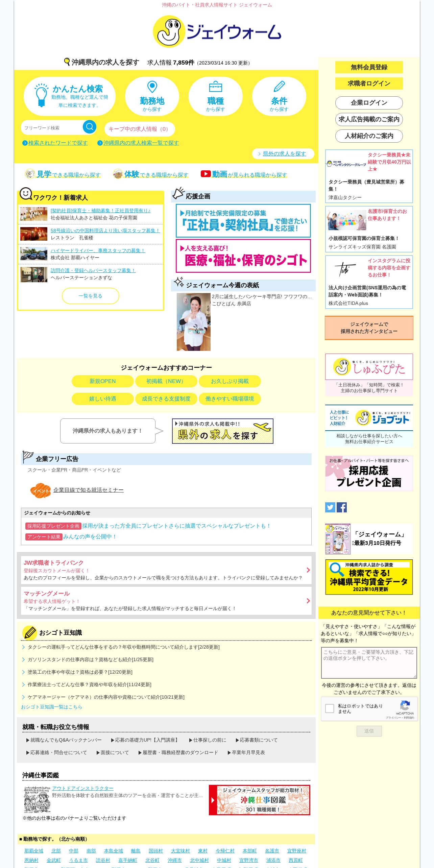This screenshot has height=868, width=434.
Task: Click the ジョブット logo banner
Action: click(x=369, y=418)
